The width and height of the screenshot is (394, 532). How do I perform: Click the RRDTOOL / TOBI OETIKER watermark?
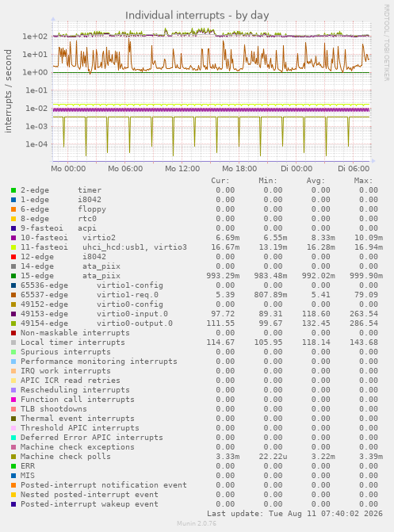(x=387, y=42)
